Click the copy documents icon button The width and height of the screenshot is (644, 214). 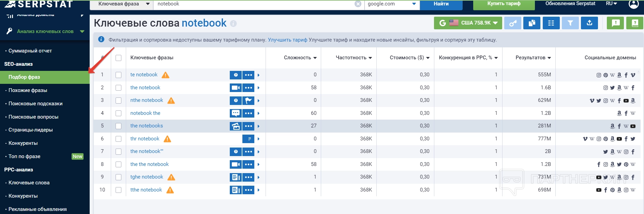(x=532, y=23)
